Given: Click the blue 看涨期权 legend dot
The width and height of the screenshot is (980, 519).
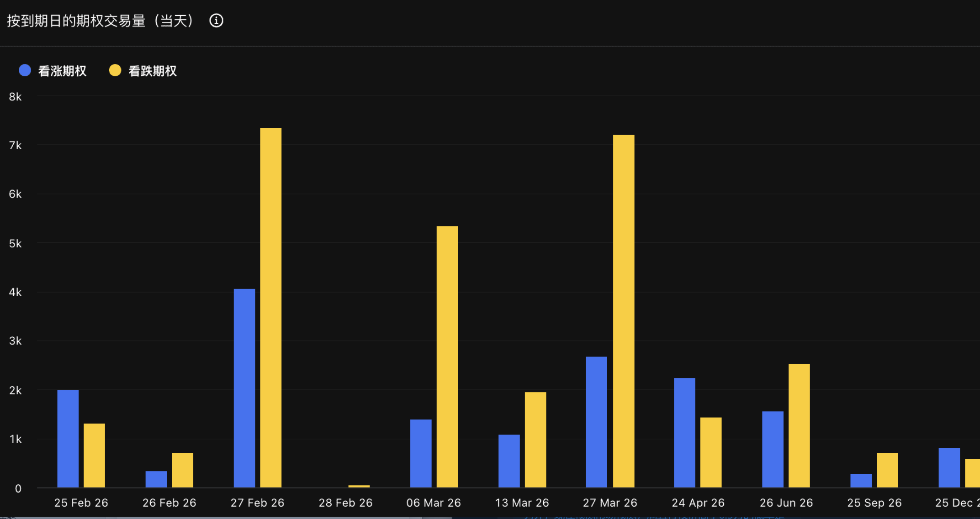Looking at the screenshot, I should (x=25, y=70).
